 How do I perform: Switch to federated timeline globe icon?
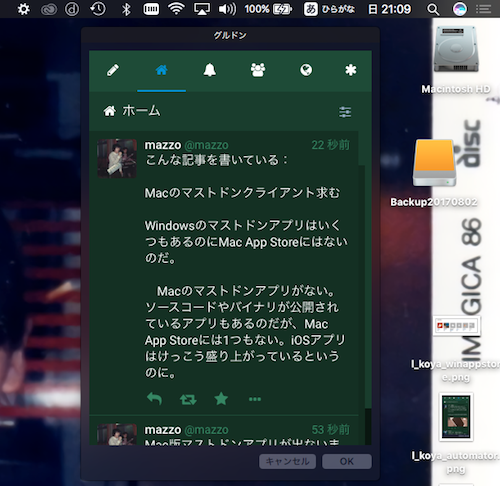(x=306, y=70)
